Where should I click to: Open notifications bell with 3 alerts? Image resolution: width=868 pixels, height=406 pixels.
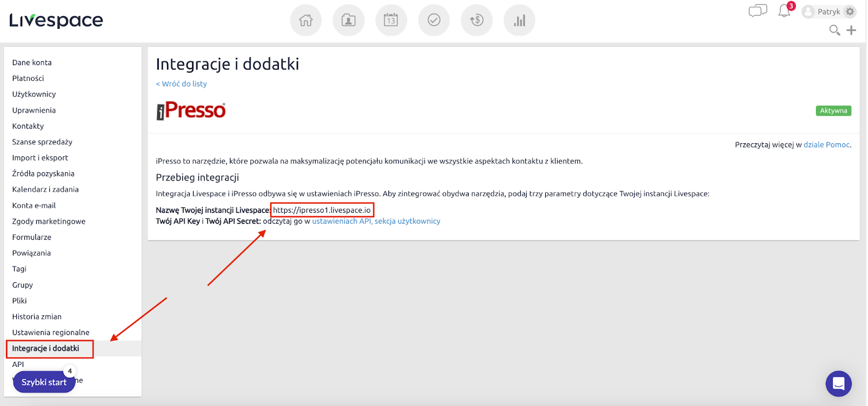click(x=785, y=10)
